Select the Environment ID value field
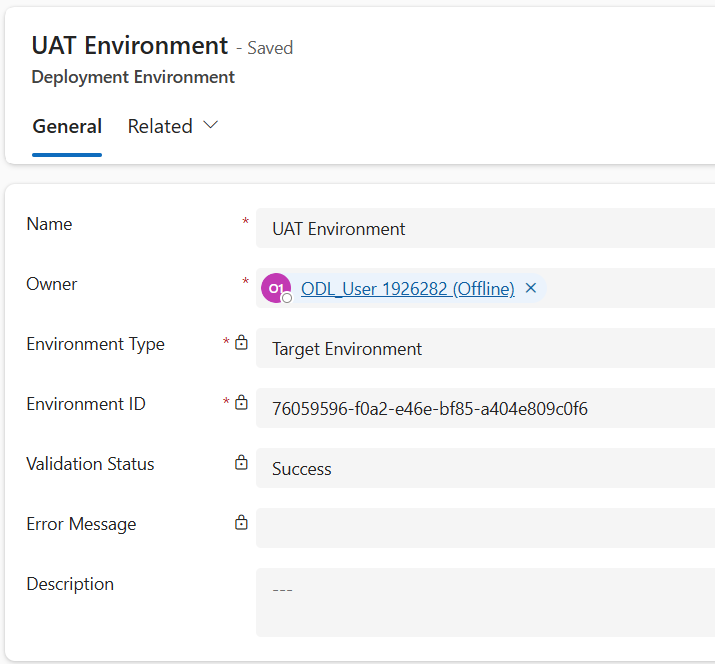This screenshot has height=664, width=715. tap(485, 408)
